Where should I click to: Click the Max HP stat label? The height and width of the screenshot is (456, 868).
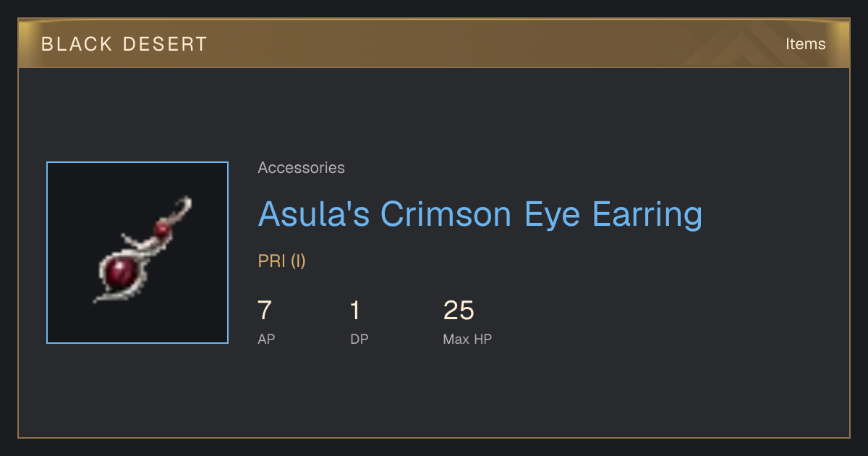pyautogui.click(x=467, y=339)
